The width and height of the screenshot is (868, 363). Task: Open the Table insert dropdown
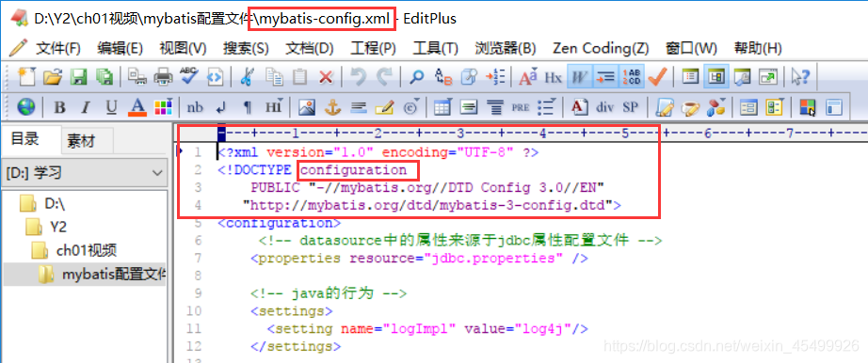point(442,107)
